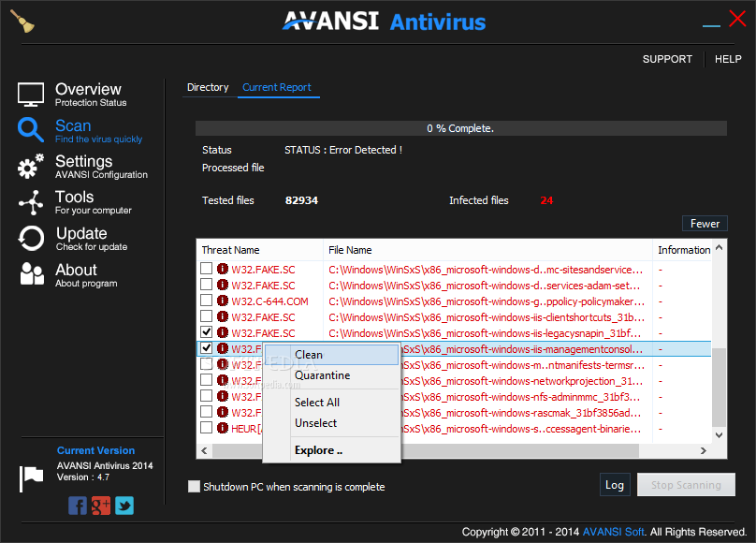Open the Google Plus social icon

tap(101, 506)
